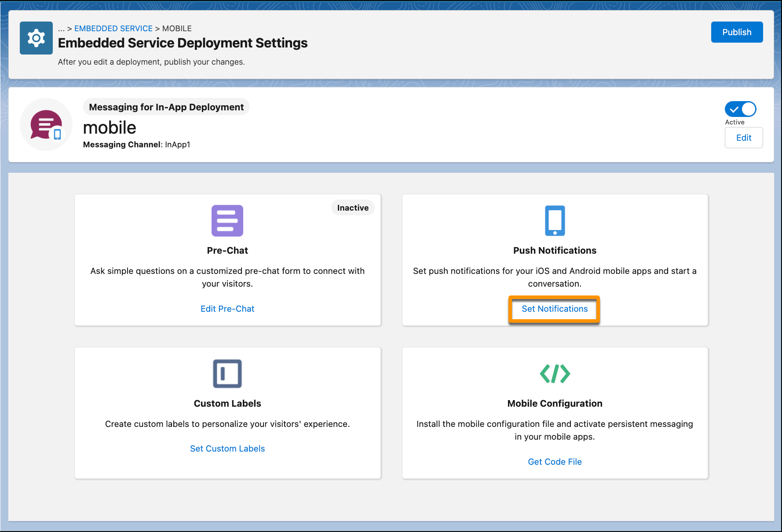Open the Embedded Service breadcrumb link

(113, 29)
